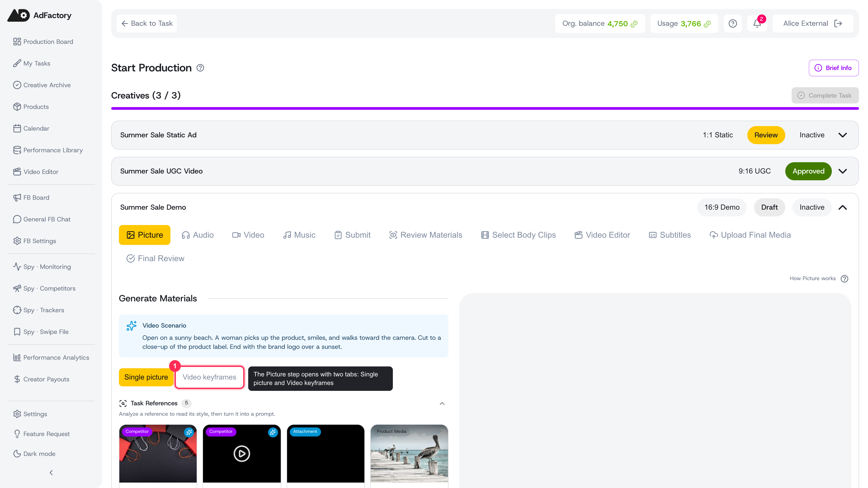The height and width of the screenshot is (488, 868).
Task: Open the notifications bell icon
Action: (x=757, y=23)
